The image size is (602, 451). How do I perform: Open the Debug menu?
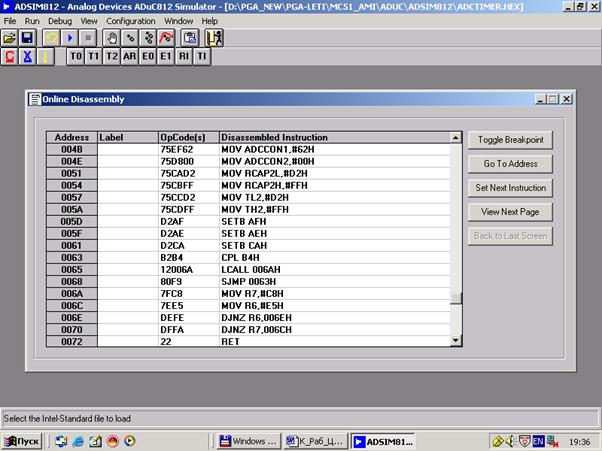tap(60, 20)
